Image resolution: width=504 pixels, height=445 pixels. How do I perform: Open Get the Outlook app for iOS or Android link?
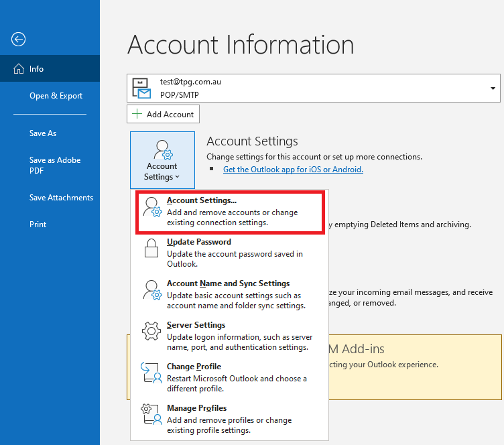coord(293,170)
